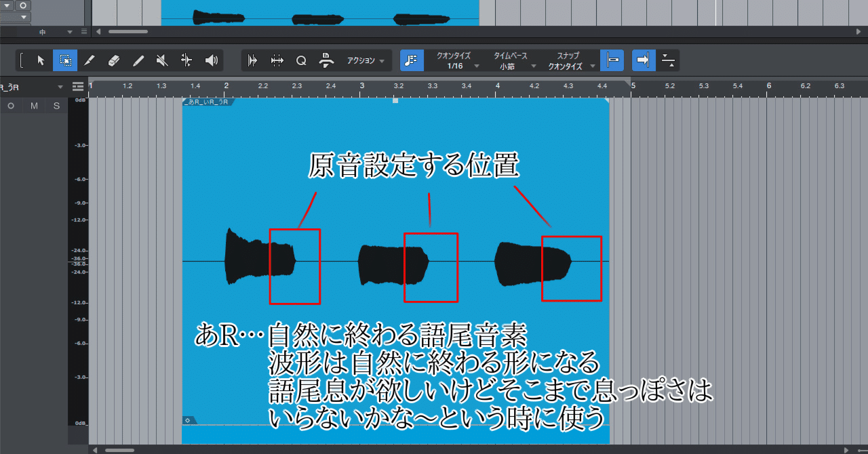Activate the magnifier Zoom tool
The image size is (868, 454).
point(301,60)
